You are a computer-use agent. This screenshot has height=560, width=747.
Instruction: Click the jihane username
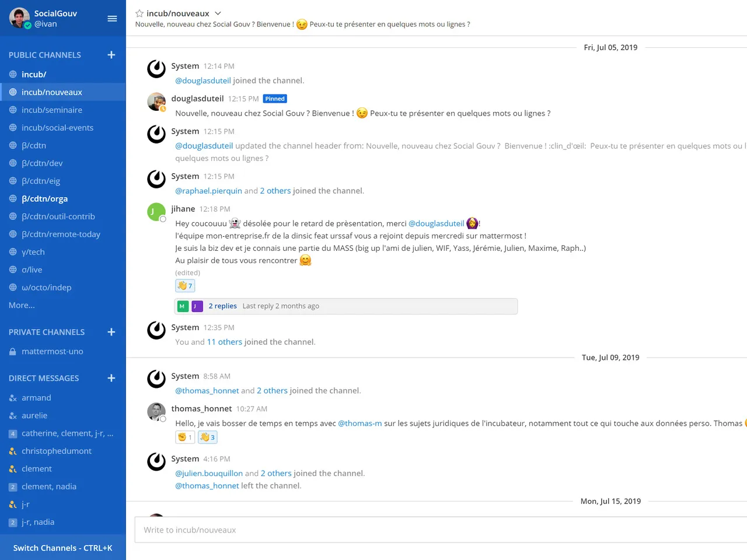pyautogui.click(x=183, y=209)
